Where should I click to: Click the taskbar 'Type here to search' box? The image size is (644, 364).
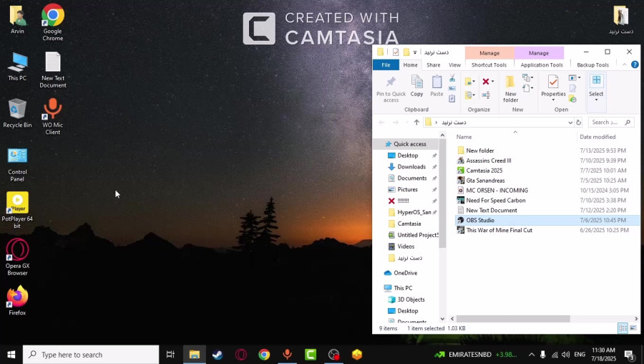click(x=91, y=355)
